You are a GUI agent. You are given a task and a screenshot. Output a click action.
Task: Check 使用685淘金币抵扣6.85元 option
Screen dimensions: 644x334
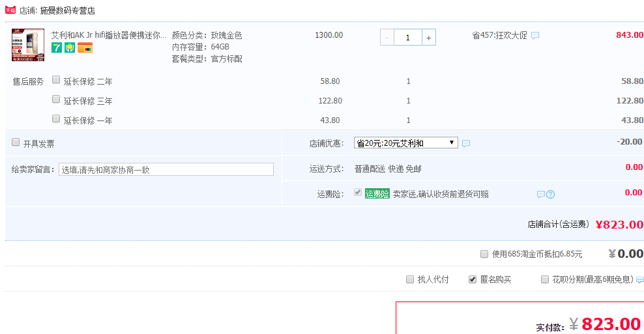click(484, 254)
